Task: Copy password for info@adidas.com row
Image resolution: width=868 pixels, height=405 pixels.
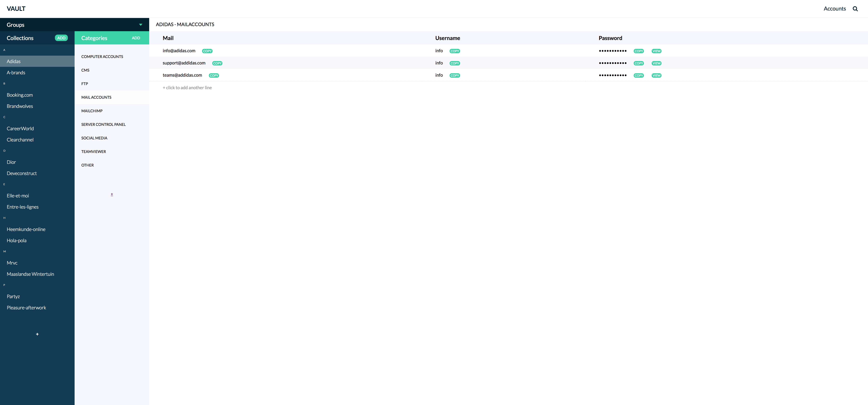Action: click(x=638, y=51)
